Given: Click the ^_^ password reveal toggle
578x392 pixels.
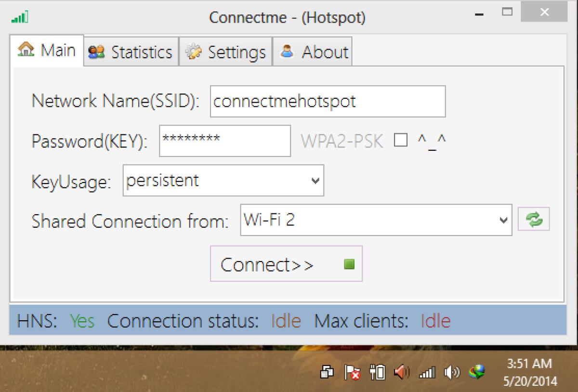Looking at the screenshot, I should 433,140.
